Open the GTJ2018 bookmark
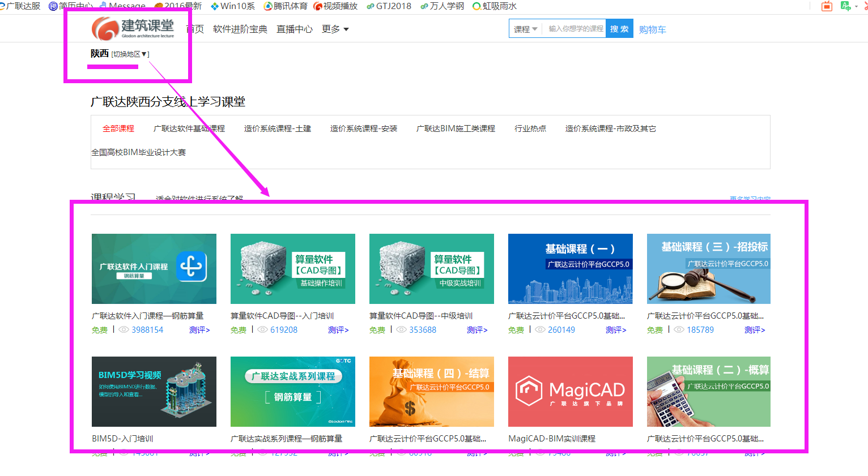Image resolution: width=868 pixels, height=476 pixels. (x=389, y=6)
